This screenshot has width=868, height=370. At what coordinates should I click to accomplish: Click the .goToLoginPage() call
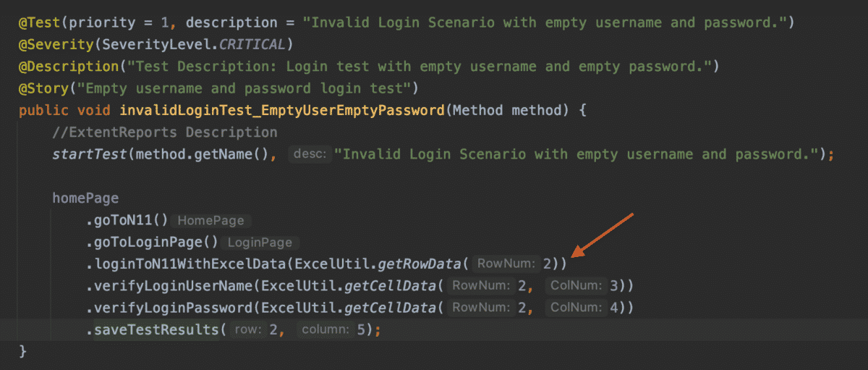pyautogui.click(x=152, y=243)
